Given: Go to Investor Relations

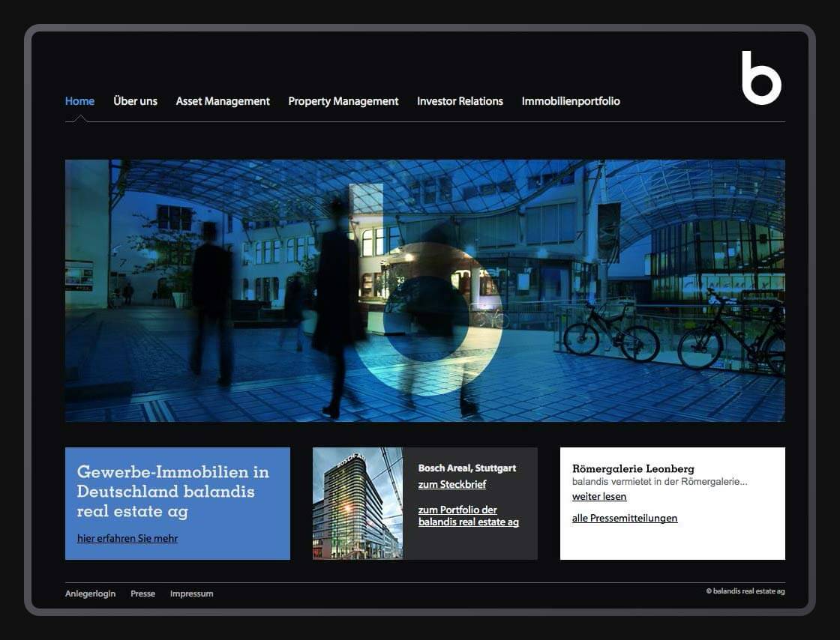Looking at the screenshot, I should (x=460, y=101).
